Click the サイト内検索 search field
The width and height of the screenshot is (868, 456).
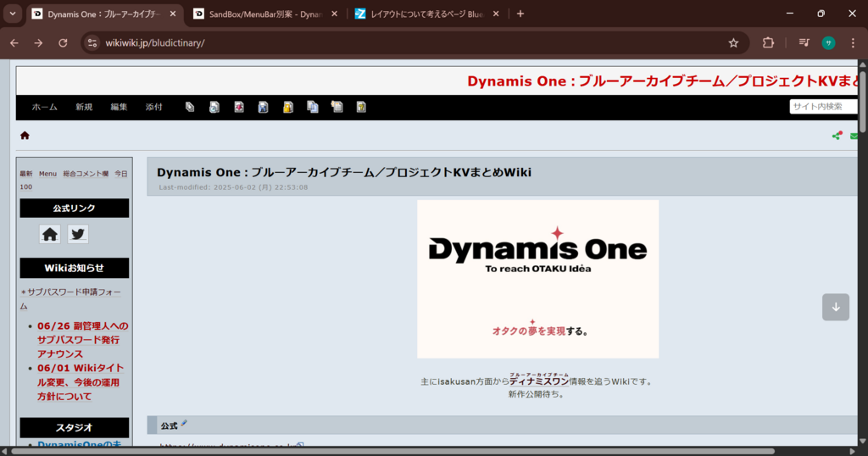[x=823, y=106]
